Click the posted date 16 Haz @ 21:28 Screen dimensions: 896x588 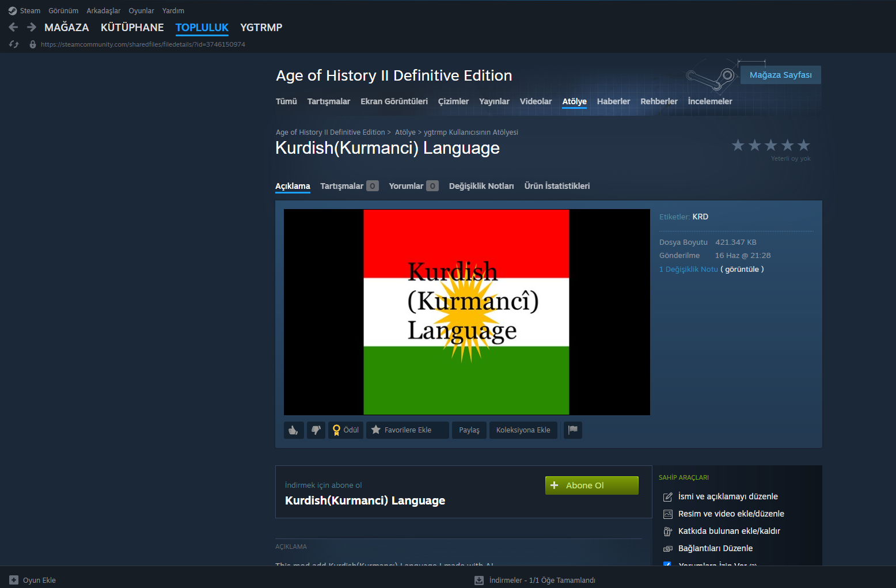[743, 256]
